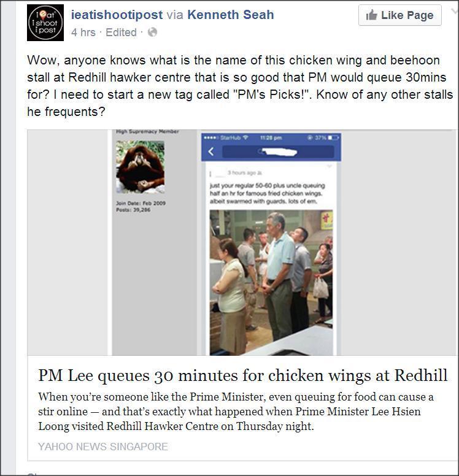Click the phone screenshot Wi-Fi status icon

click(x=245, y=137)
